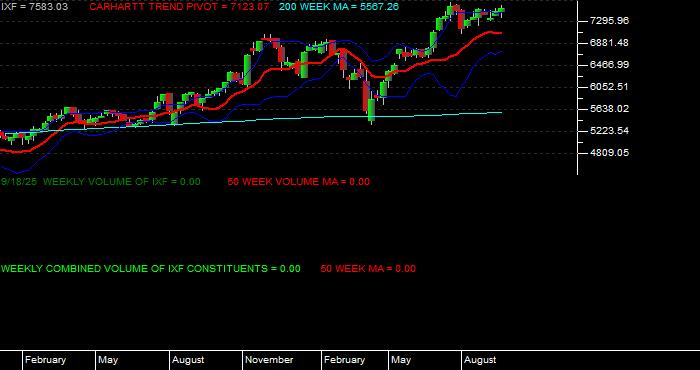Click the first August date marker
The image size is (700, 370).
(188, 360)
